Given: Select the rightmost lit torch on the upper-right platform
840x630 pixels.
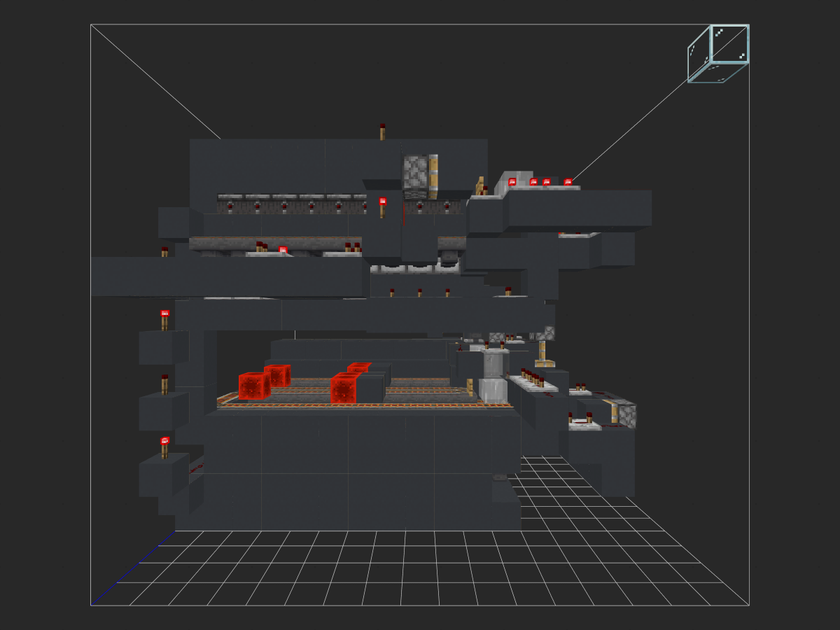Looking at the screenshot, I should coord(568,182).
